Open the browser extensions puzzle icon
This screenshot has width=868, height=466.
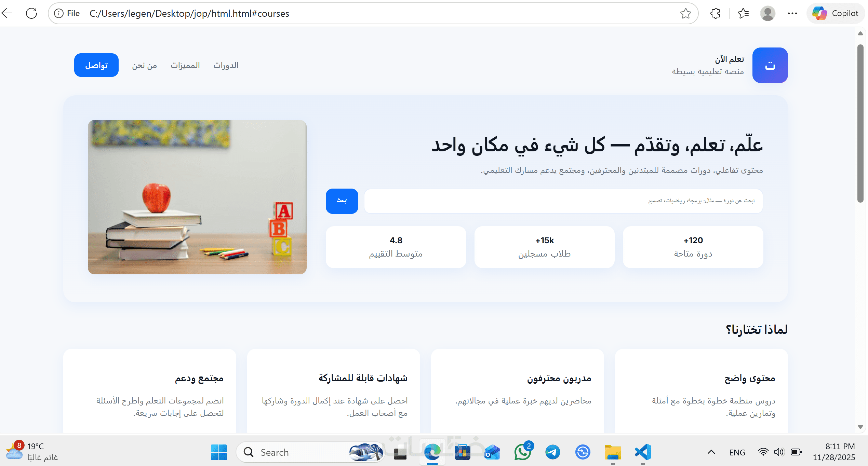pos(715,13)
